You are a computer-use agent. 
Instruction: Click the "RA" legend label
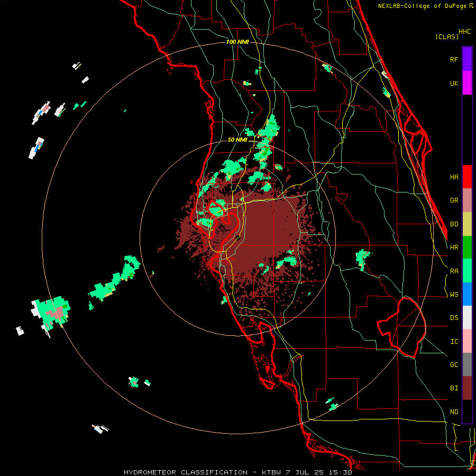click(454, 271)
